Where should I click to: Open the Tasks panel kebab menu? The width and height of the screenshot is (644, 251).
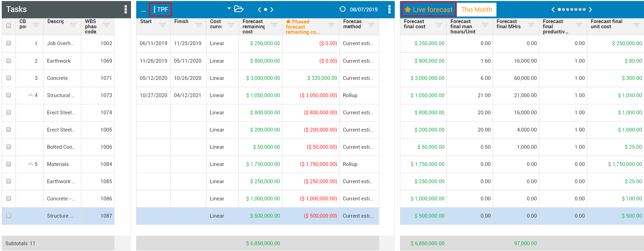125,9
